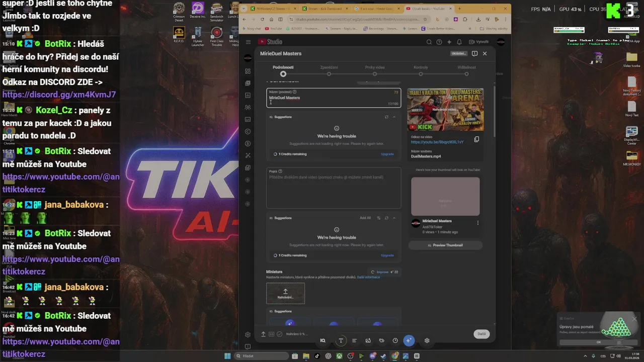Open Hytale Launcher desktop shortcut
This screenshot has height=362, width=644.
click(198, 37)
